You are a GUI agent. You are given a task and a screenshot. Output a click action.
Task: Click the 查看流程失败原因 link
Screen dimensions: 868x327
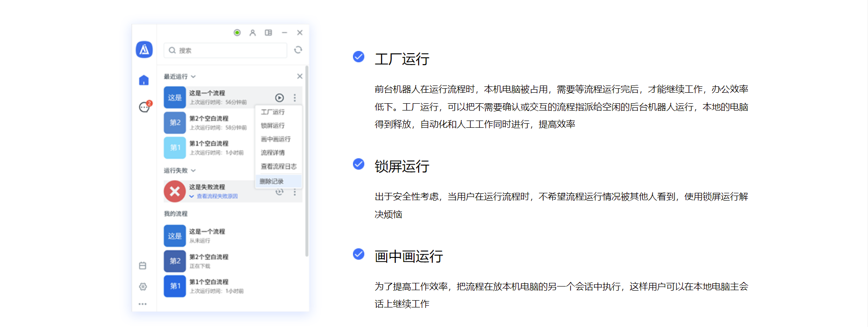click(217, 196)
